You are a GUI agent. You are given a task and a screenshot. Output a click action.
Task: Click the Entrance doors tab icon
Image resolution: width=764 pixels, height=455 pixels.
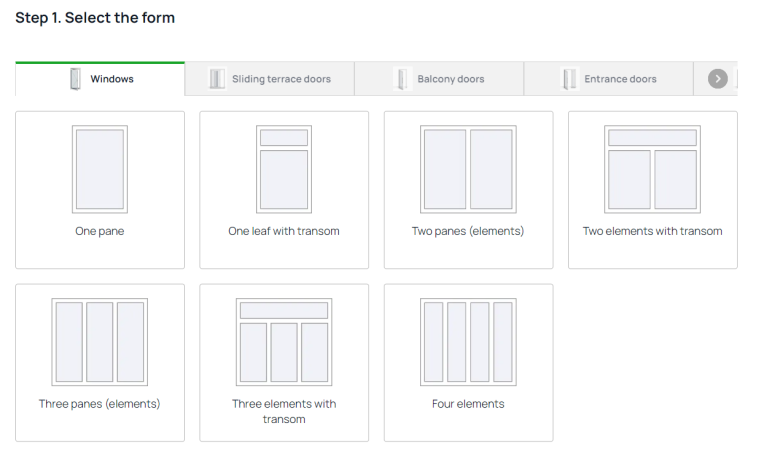pyautogui.click(x=570, y=79)
